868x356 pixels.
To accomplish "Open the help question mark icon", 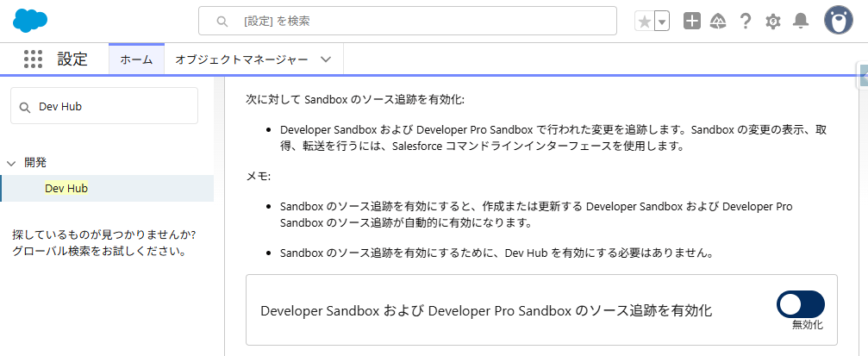I will [746, 21].
